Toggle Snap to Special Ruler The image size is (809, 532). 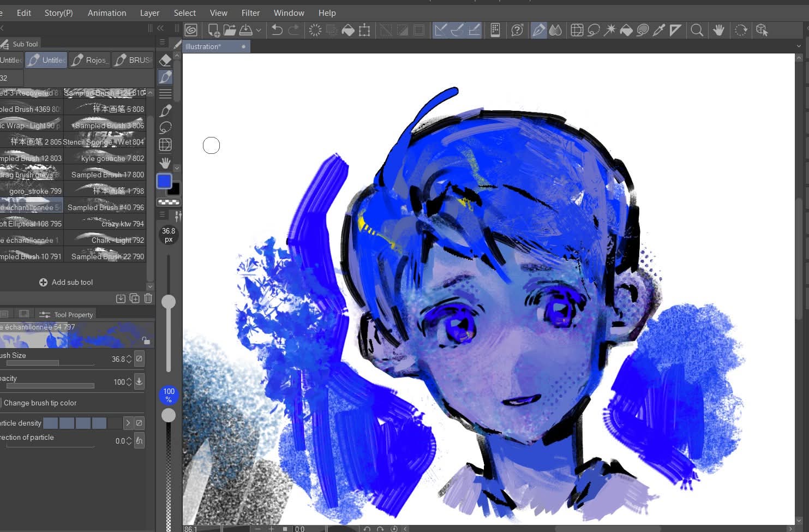(457, 30)
